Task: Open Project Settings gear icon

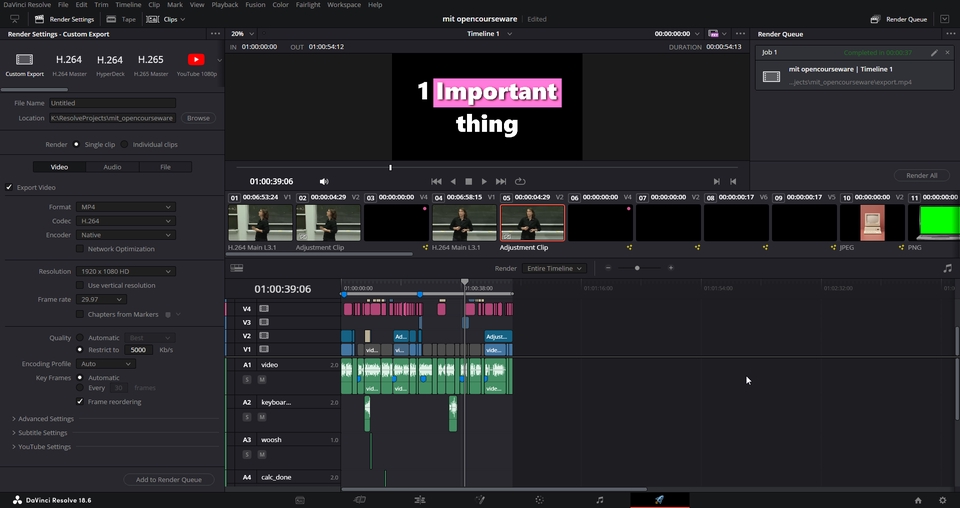Action: pyautogui.click(x=943, y=500)
